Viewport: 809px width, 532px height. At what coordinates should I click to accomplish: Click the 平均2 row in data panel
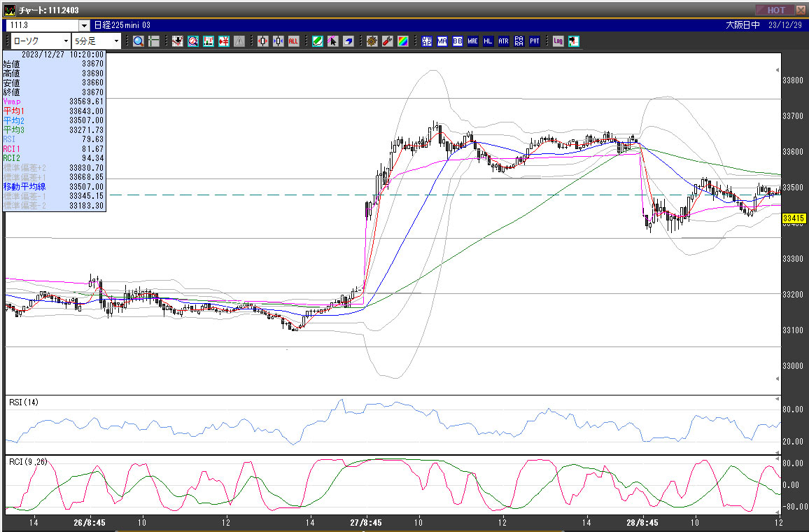pyautogui.click(x=54, y=120)
